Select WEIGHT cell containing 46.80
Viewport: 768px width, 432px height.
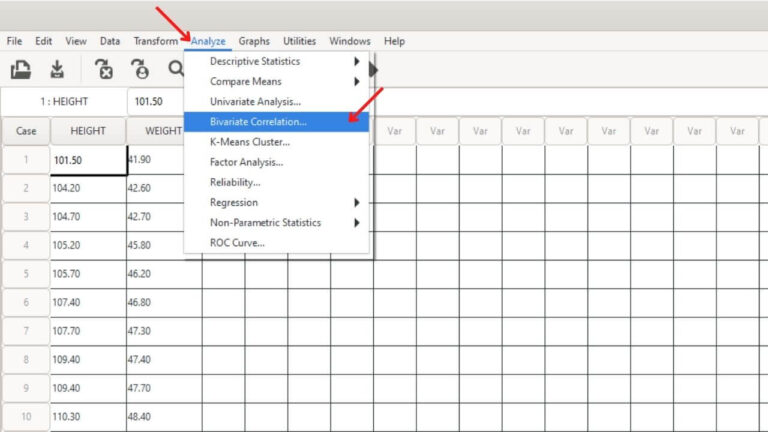click(164, 302)
